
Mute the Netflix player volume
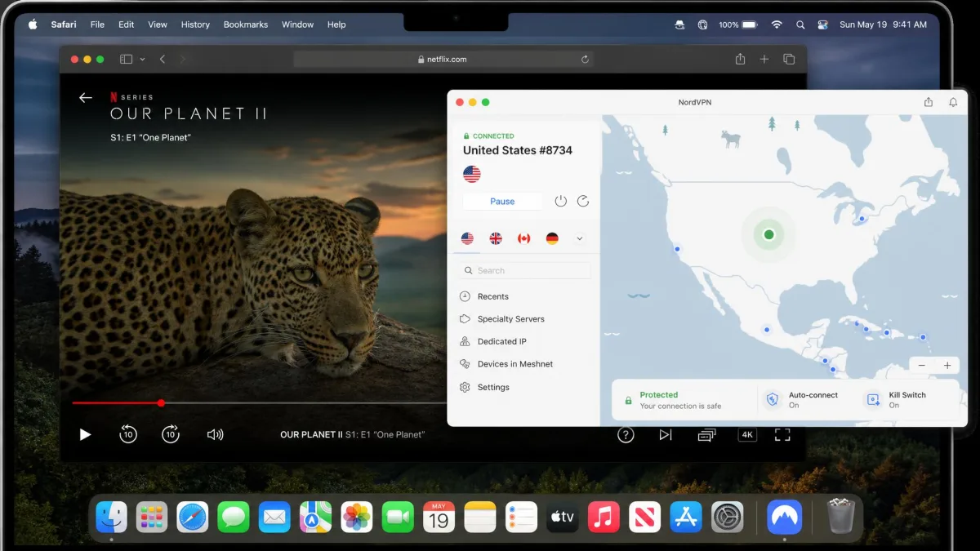pos(215,435)
